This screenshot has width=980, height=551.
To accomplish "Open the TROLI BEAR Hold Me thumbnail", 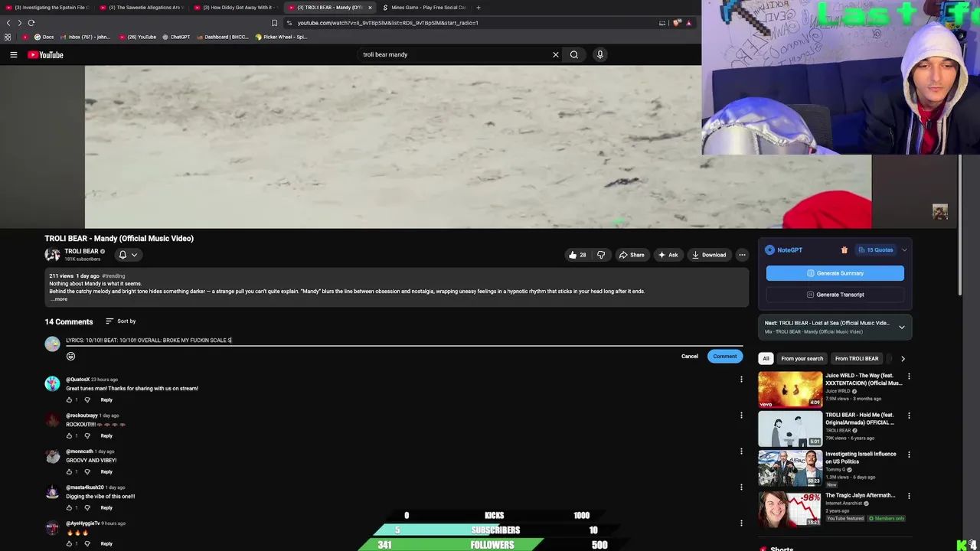I will tap(790, 429).
